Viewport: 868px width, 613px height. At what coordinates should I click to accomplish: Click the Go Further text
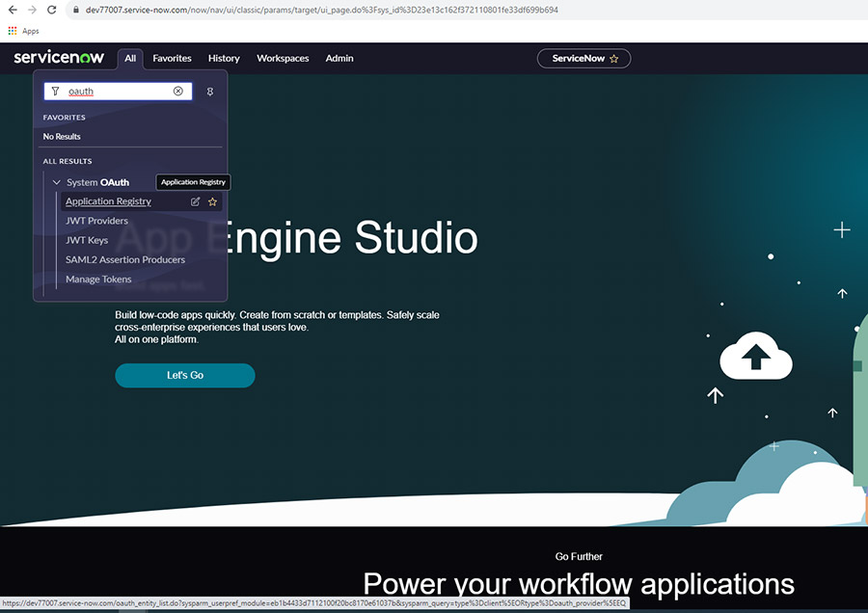click(579, 556)
